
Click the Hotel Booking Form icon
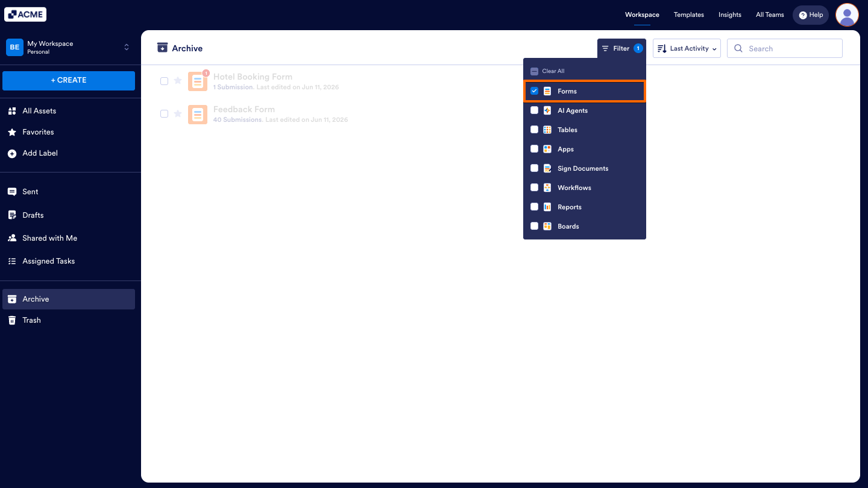(x=198, y=81)
